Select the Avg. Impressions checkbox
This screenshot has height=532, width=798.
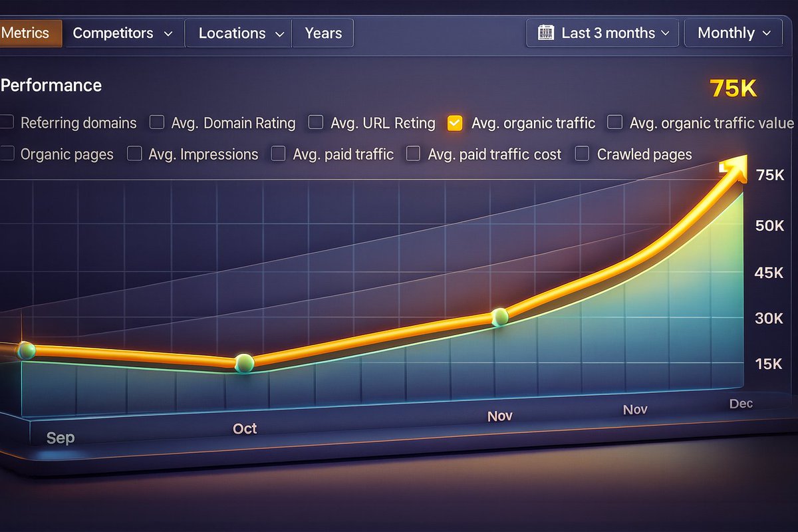pyautogui.click(x=134, y=154)
